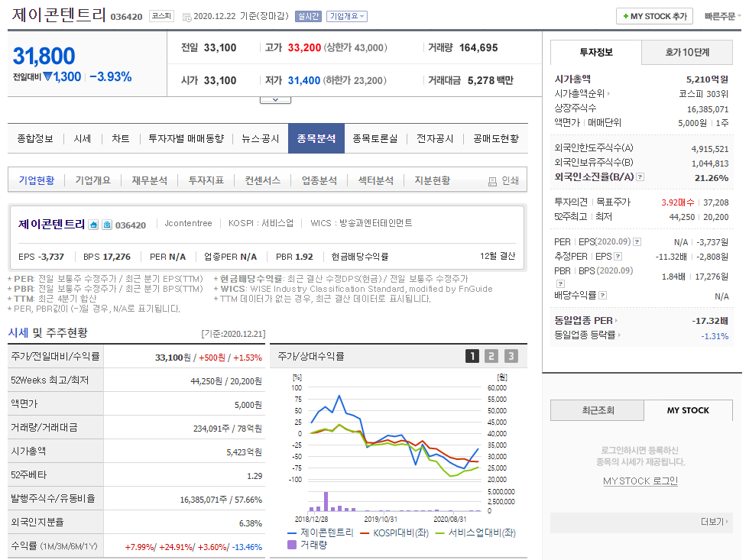Open the 차트 tab
Screen dimensions: 749x560
coord(121,138)
